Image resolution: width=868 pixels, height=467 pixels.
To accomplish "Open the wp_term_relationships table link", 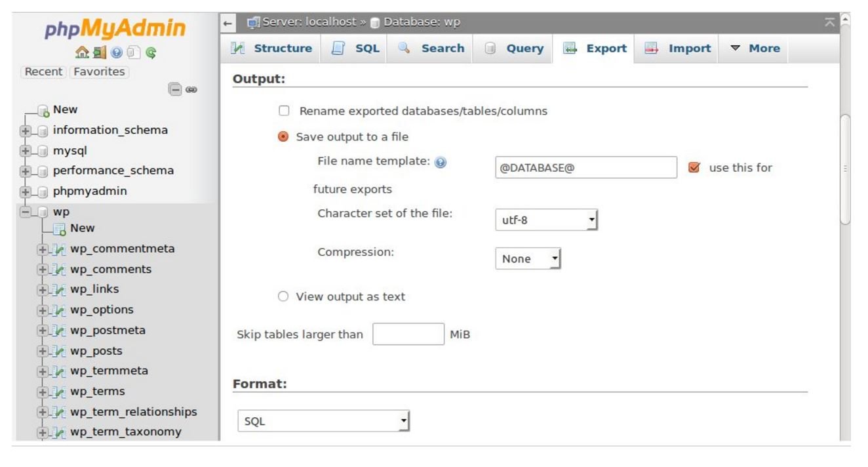I will (134, 412).
